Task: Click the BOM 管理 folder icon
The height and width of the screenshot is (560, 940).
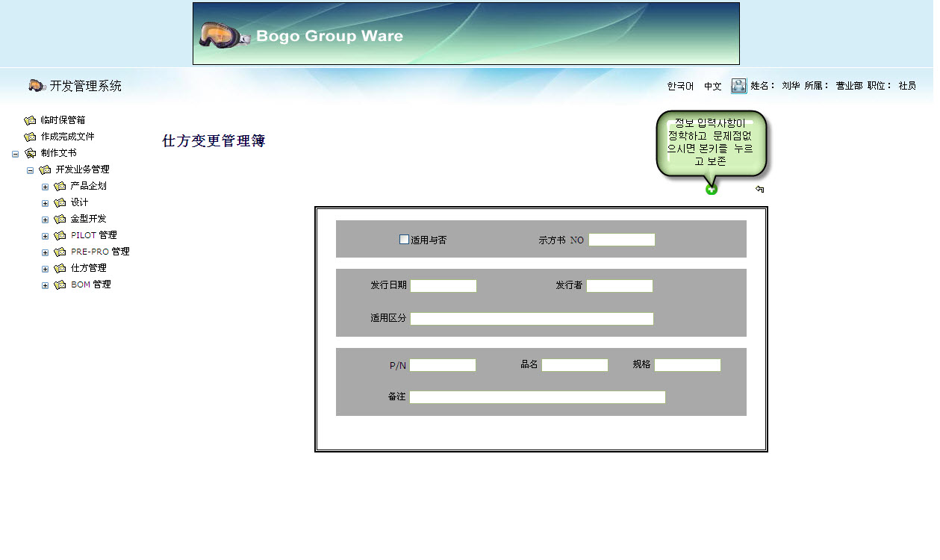Action: 60,285
